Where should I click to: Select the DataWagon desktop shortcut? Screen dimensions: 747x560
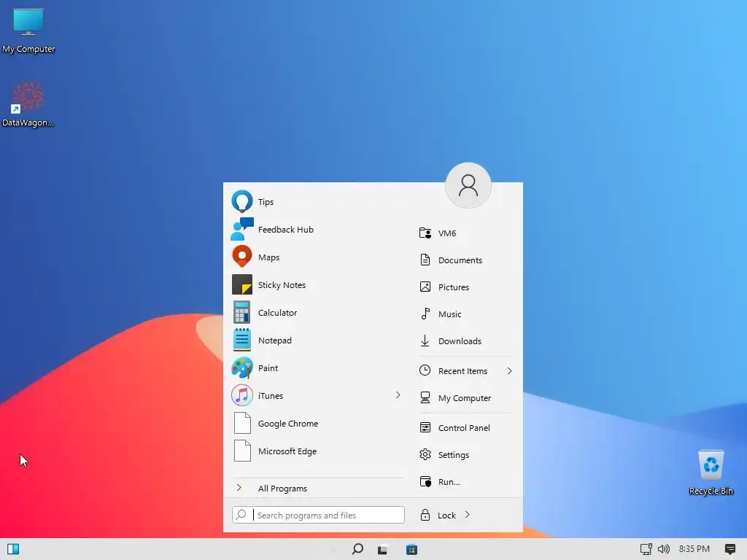tap(28, 104)
